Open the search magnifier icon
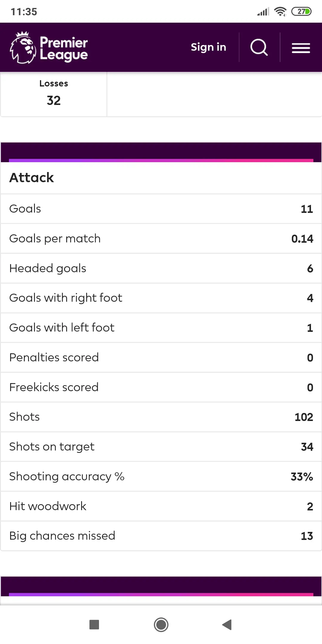322x644 pixels. (x=259, y=47)
